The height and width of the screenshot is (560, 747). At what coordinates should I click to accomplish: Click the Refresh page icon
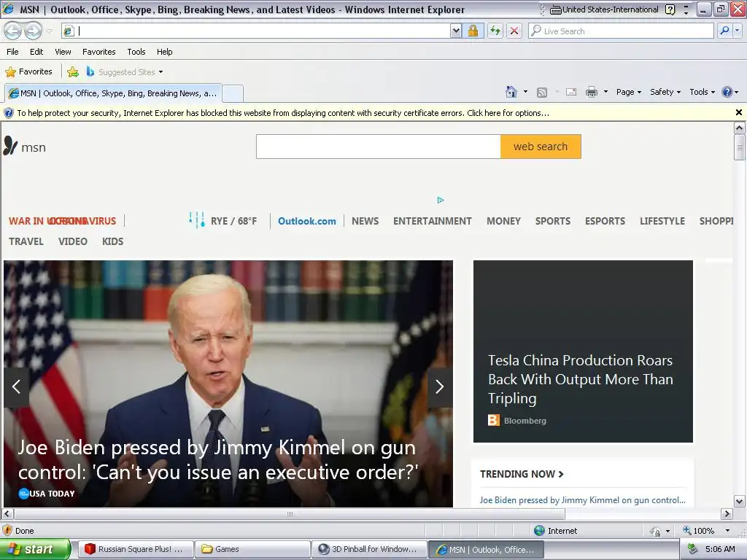[x=495, y=31]
